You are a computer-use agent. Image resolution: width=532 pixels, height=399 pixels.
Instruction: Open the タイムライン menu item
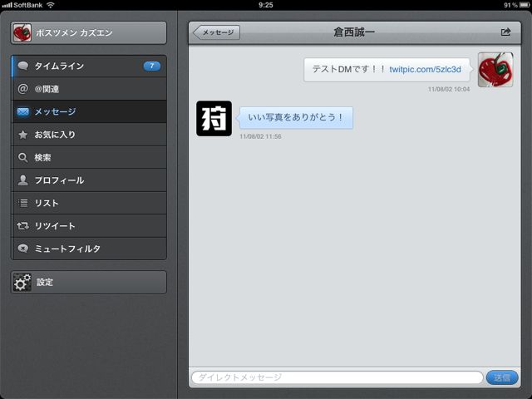89,66
